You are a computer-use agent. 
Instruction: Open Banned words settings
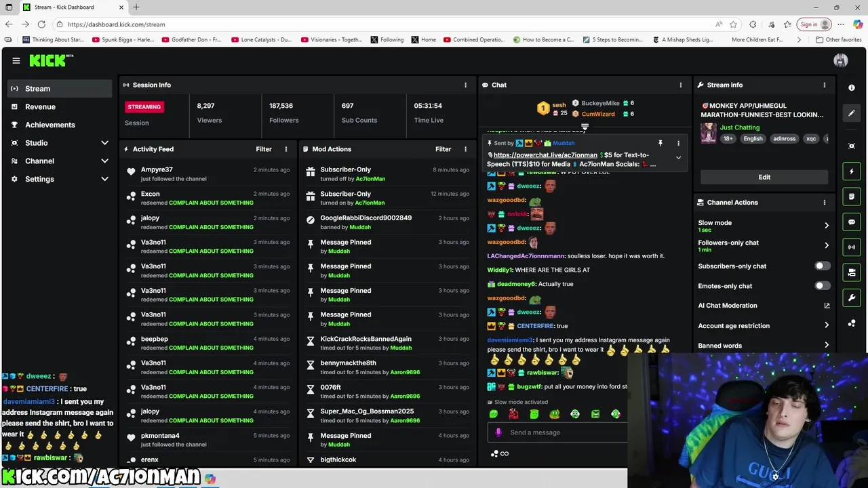point(764,346)
